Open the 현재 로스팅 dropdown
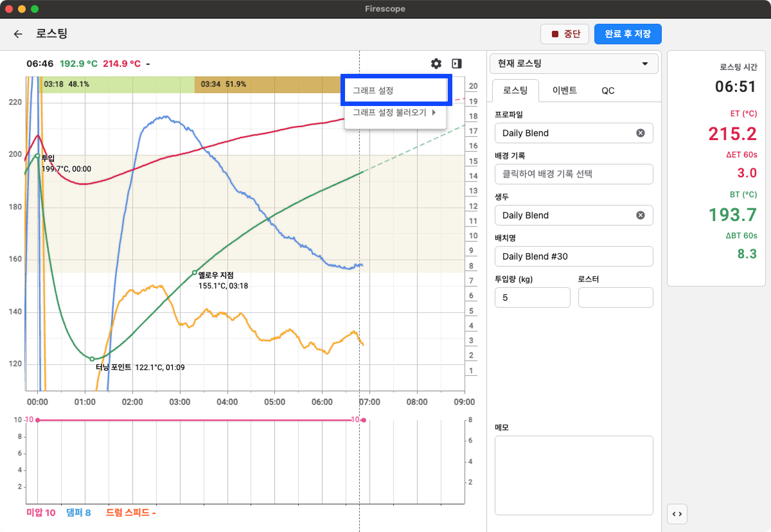Image resolution: width=771 pixels, height=532 pixels. (573, 64)
